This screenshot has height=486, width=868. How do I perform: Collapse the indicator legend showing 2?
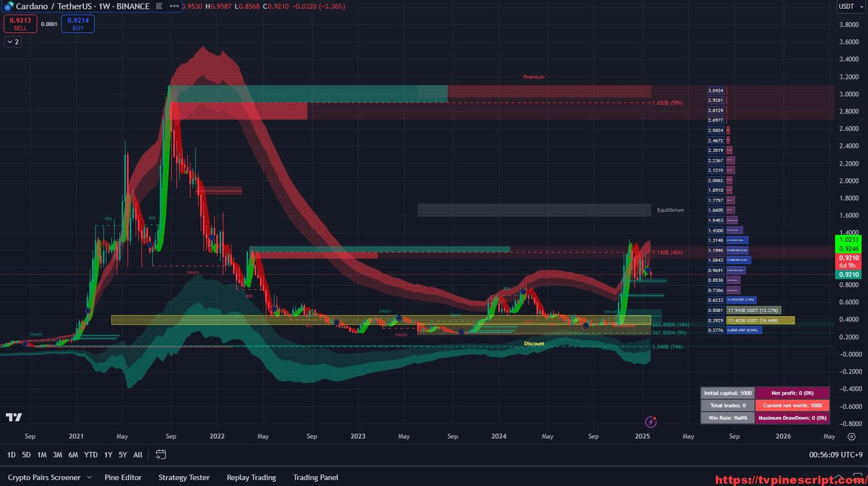[x=13, y=42]
